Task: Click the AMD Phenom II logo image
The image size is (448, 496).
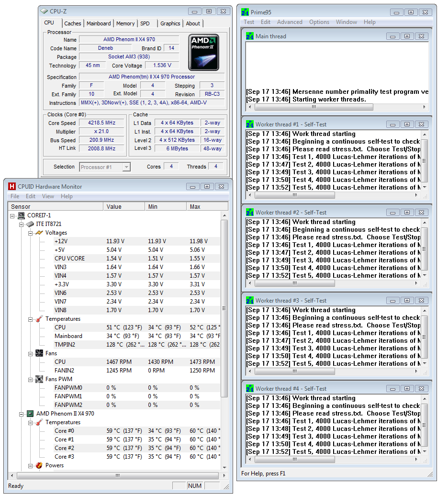Action: 204,53
